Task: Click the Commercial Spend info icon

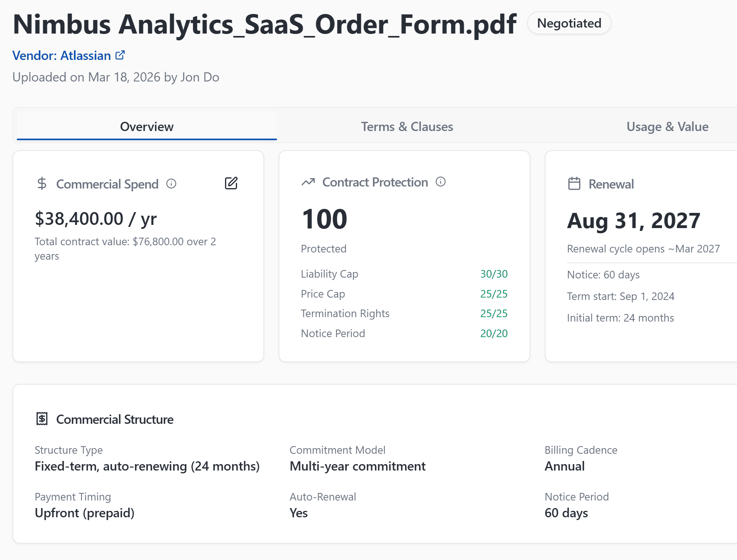Action: pos(171,184)
